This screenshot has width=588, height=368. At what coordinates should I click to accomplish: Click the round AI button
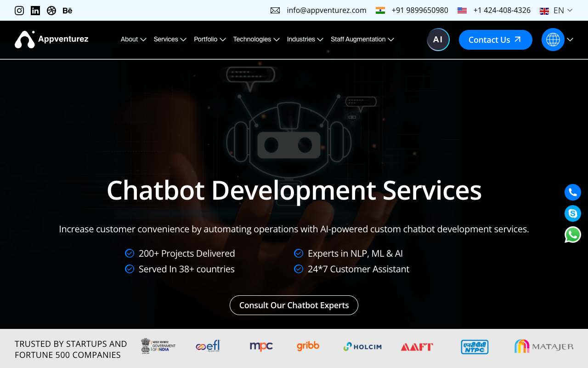point(438,40)
